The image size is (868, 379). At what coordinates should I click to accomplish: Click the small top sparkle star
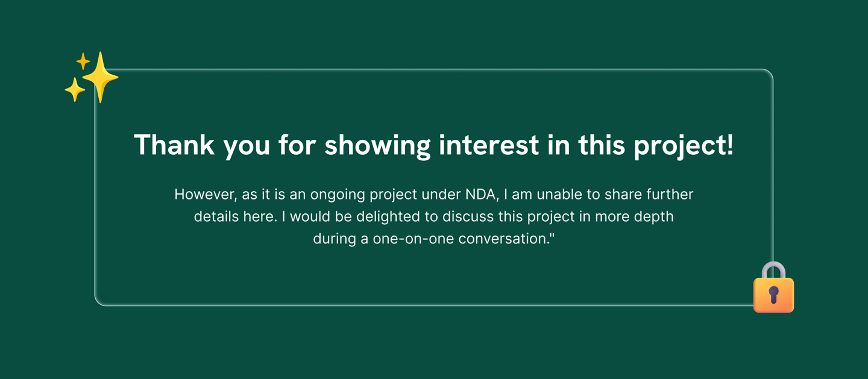[83, 61]
